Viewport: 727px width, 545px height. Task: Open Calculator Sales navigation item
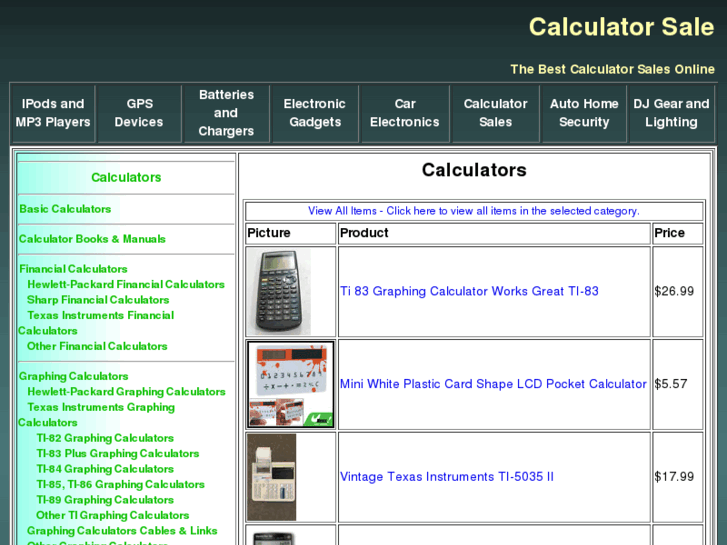[495, 113]
